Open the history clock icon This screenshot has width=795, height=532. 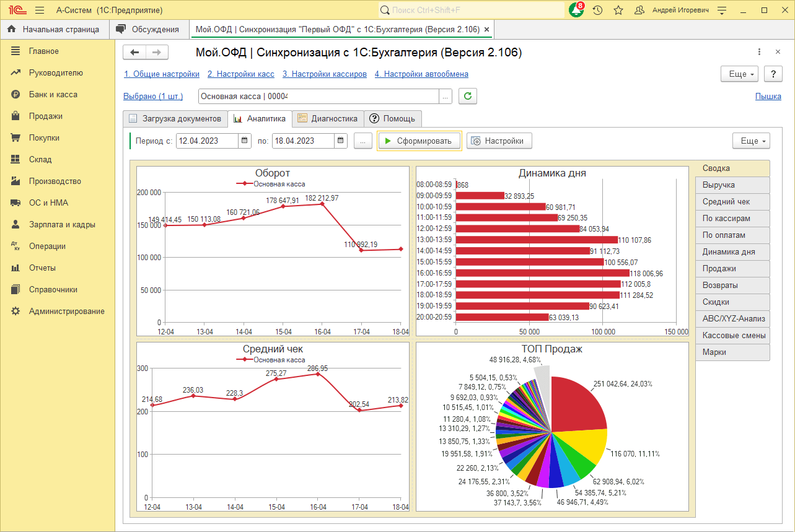point(597,11)
